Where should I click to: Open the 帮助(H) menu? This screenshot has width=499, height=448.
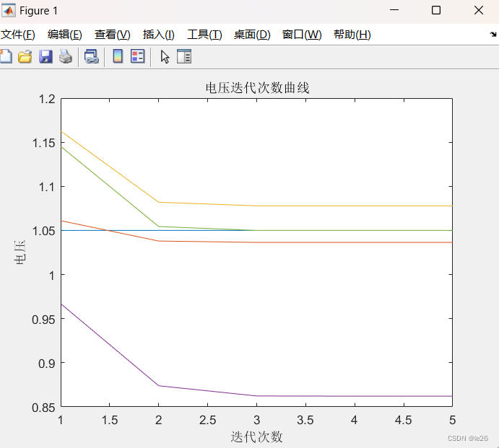point(352,35)
